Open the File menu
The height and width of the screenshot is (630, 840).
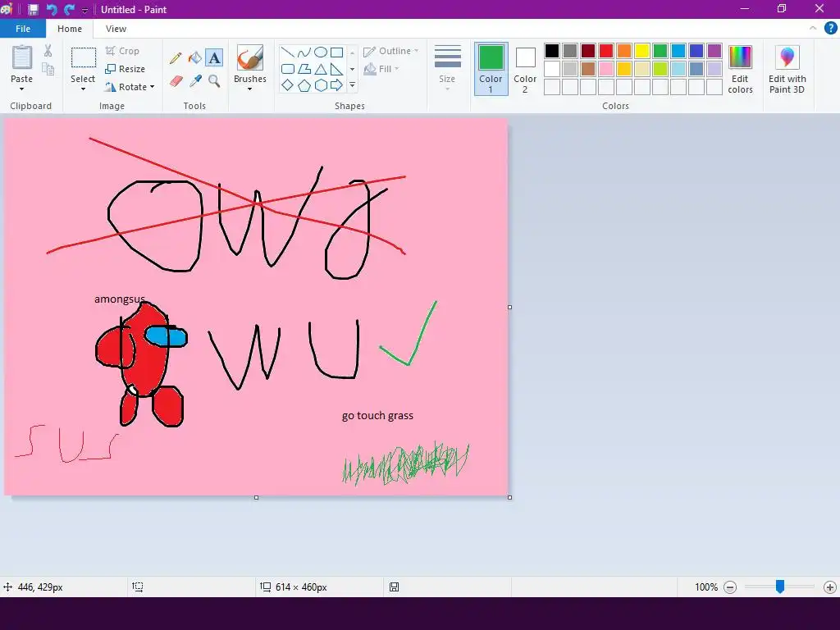point(23,29)
